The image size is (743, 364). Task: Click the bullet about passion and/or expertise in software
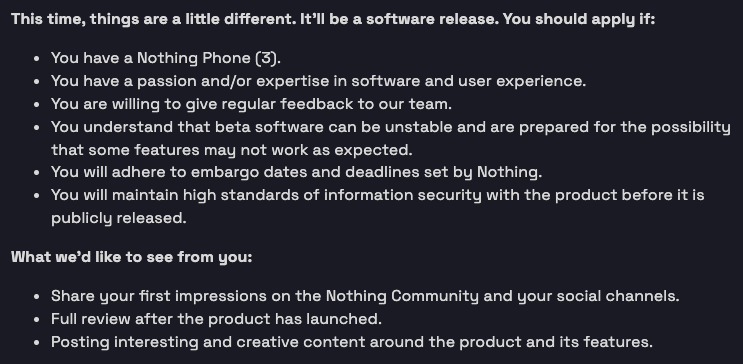pyautogui.click(x=318, y=81)
